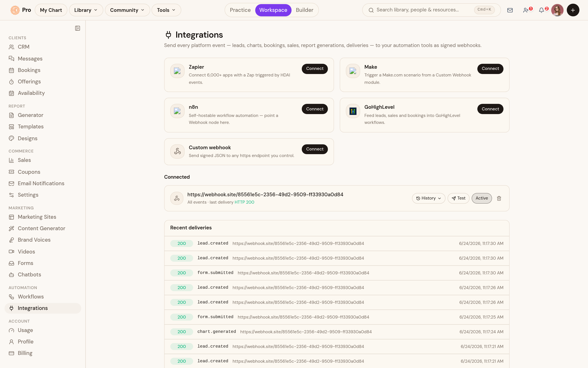Viewport: 588px width, 368px height.
Task: Collapse the sidebar panel icon
Action: 78,28
